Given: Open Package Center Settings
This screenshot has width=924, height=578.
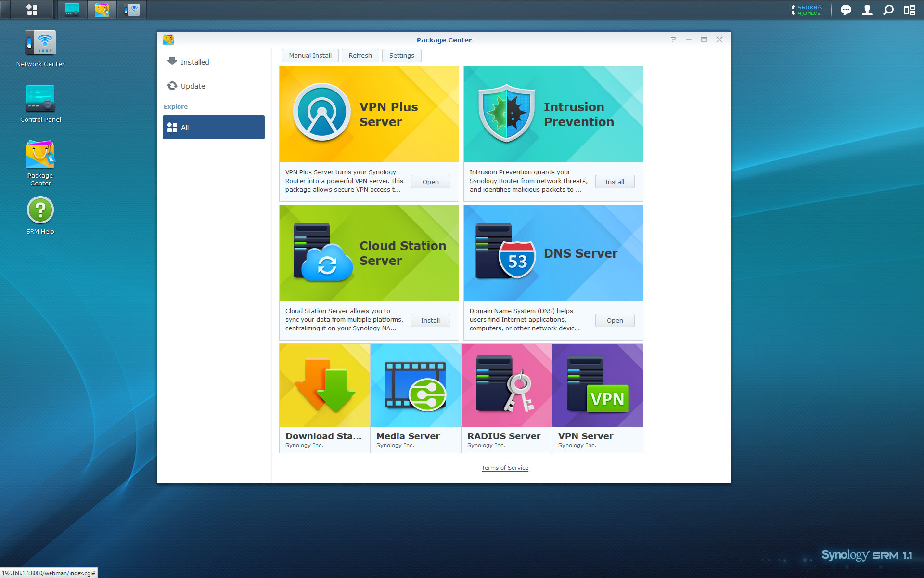Looking at the screenshot, I should click(x=402, y=55).
